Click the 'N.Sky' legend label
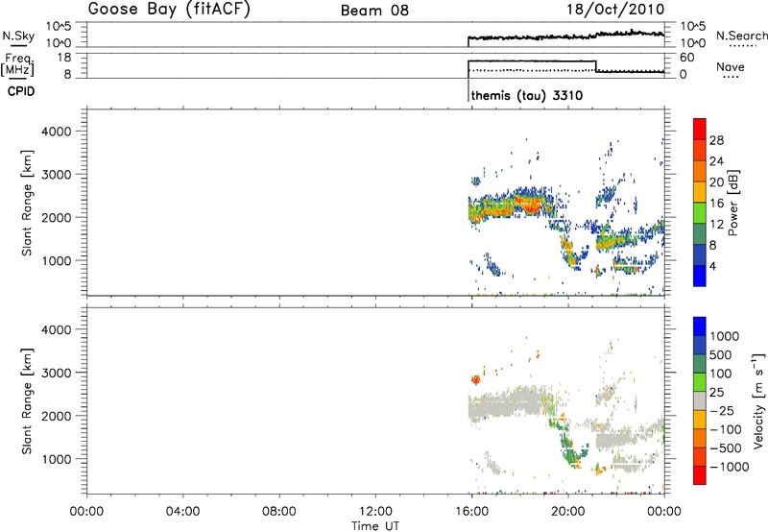The height and width of the screenshot is (532, 768). click(x=18, y=36)
